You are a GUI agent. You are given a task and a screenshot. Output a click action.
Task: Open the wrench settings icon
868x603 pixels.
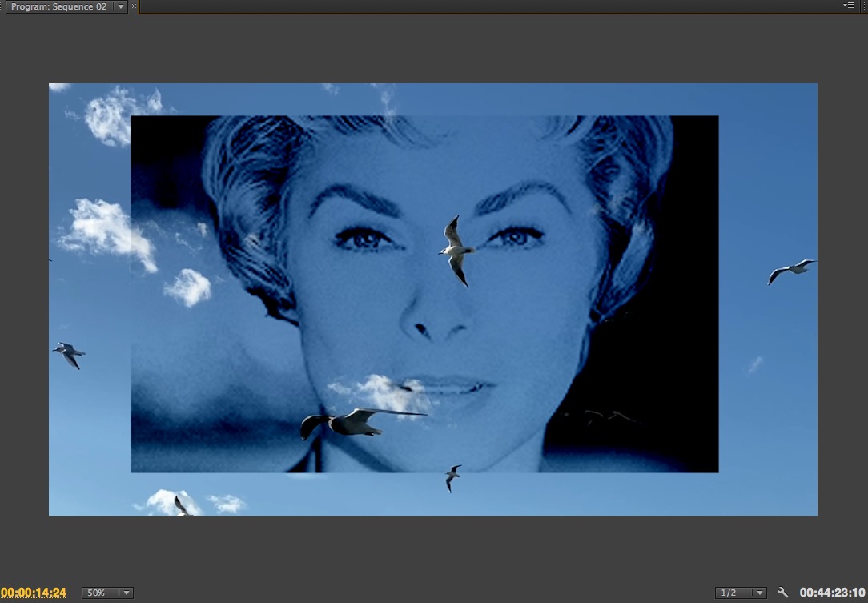pos(783,593)
